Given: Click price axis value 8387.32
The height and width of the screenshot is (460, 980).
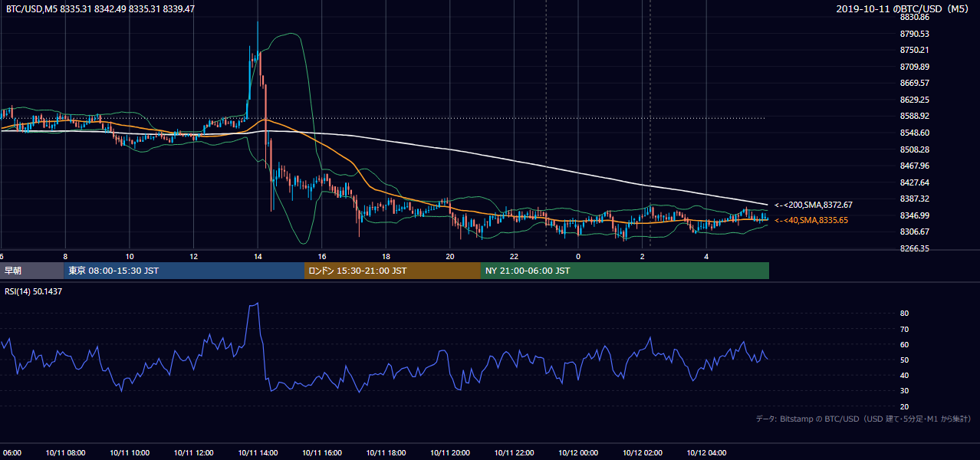Looking at the screenshot, I should coord(914,199).
